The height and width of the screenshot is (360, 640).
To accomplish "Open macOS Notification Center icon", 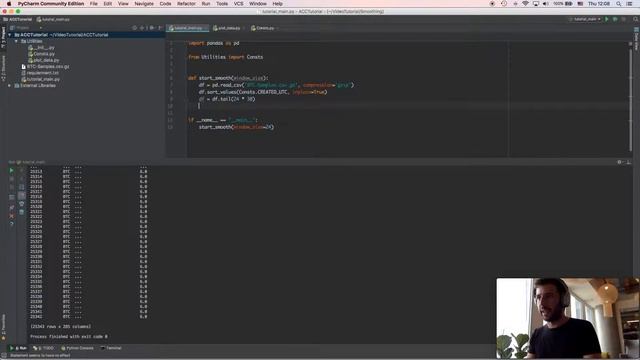I will click(630, 4).
